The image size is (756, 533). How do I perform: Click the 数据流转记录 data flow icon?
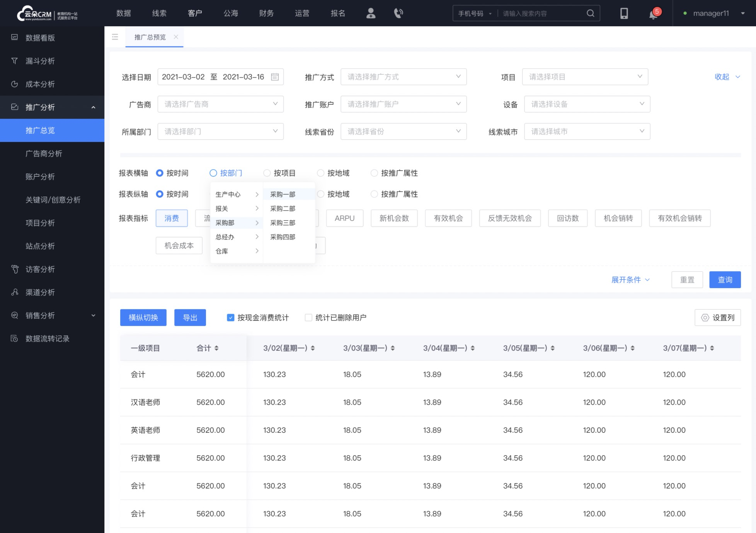pyautogui.click(x=14, y=338)
